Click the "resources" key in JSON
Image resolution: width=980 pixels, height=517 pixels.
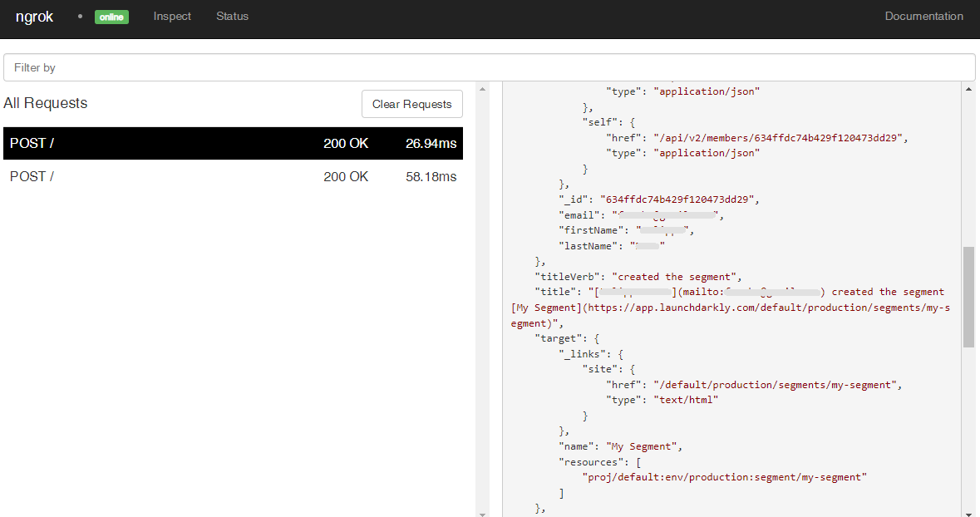[591, 462]
